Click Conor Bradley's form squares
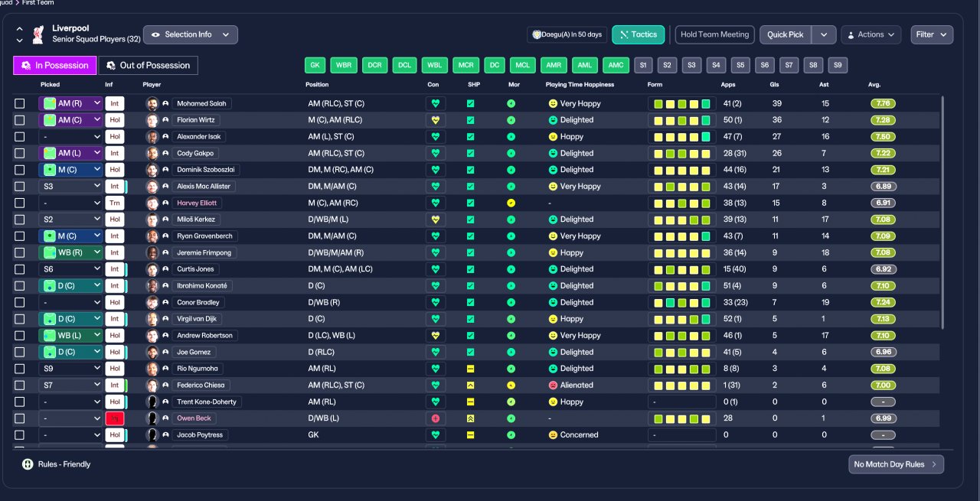Screen dimensions: 980x501 [682, 302]
